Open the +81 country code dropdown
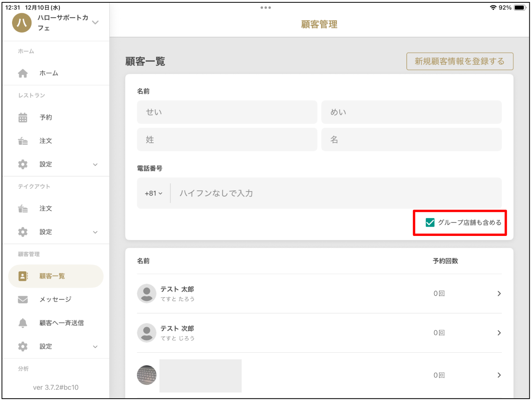Screen dimensions: 532x401 (x=153, y=192)
